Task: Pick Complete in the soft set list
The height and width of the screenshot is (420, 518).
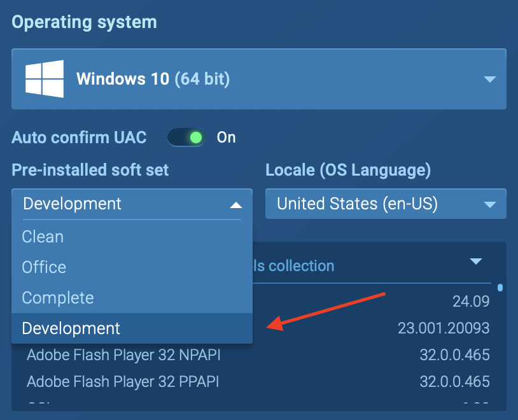Action: pyautogui.click(x=58, y=298)
